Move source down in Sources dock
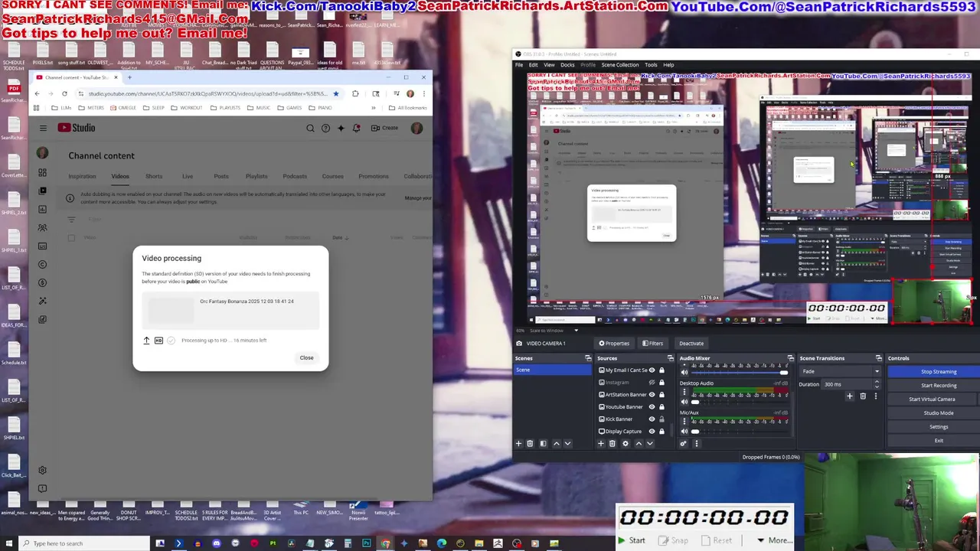This screenshot has width=980, height=551. coord(649,444)
